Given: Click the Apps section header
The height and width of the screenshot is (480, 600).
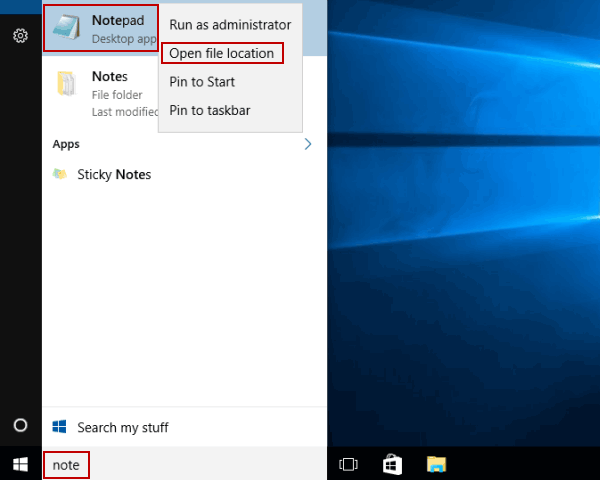Looking at the screenshot, I should point(66,144).
